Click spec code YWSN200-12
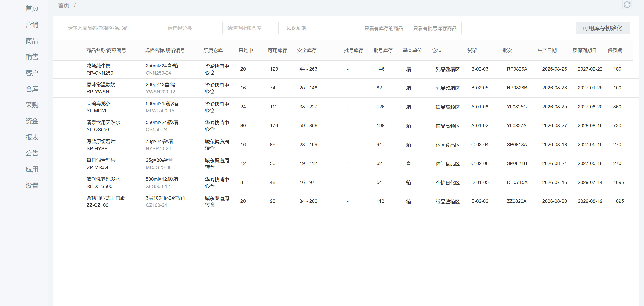Image resolution: width=644 pixels, height=306 pixels. pyautogui.click(x=160, y=92)
